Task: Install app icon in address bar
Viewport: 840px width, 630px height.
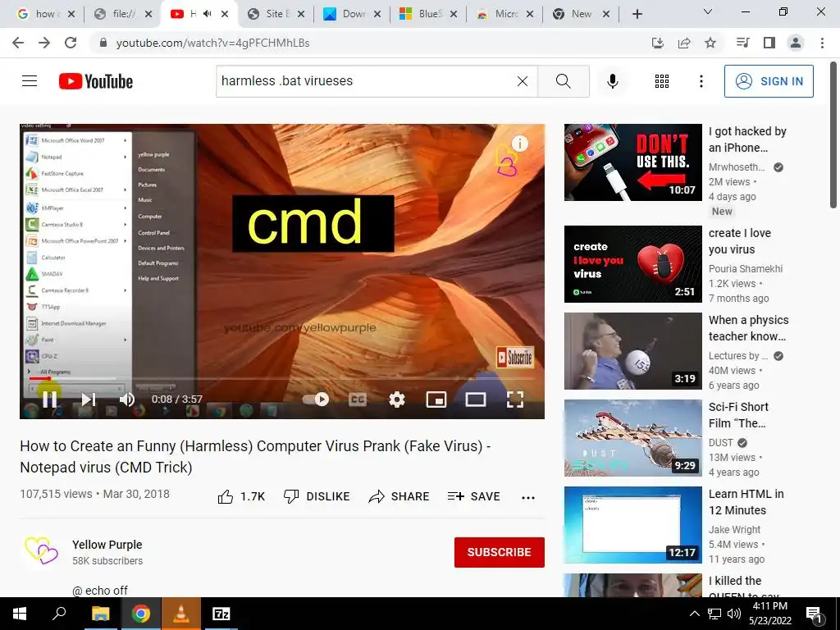Action: pos(657,43)
